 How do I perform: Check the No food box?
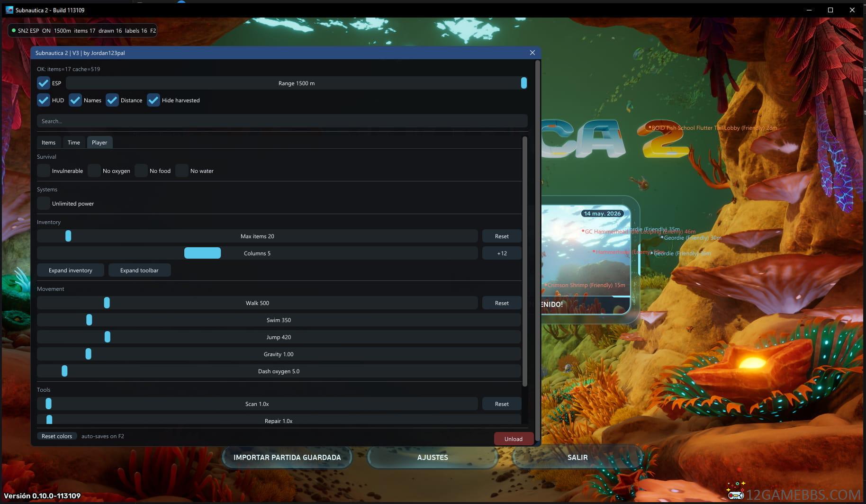tap(141, 171)
